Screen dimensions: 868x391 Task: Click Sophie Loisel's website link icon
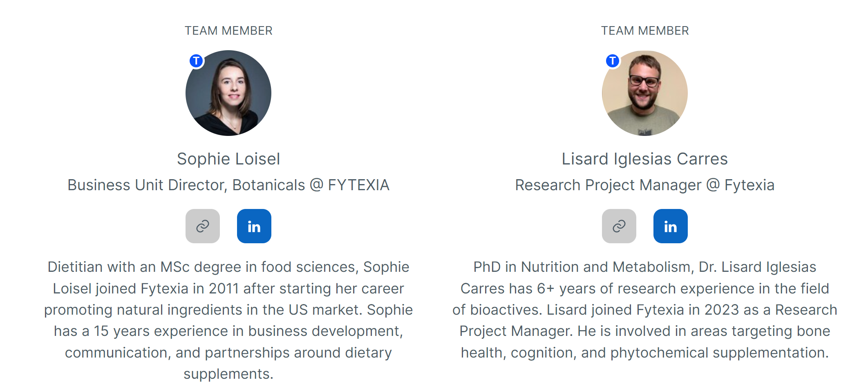pyautogui.click(x=203, y=226)
